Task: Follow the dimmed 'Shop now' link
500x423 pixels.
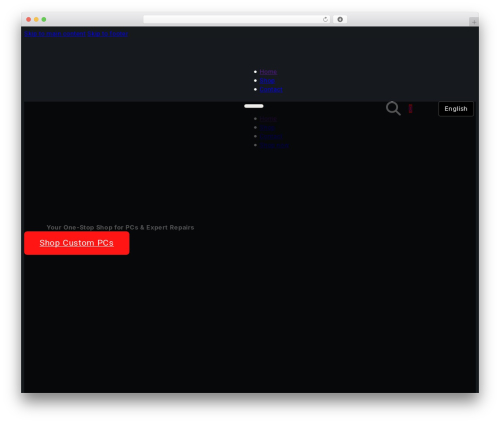Action: (274, 145)
